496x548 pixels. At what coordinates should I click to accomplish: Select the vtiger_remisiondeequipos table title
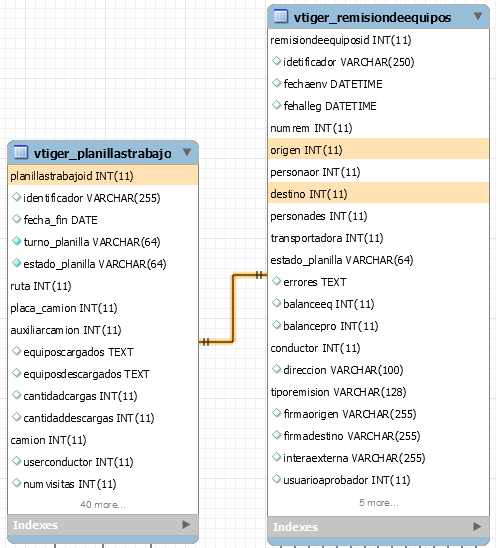(x=372, y=17)
